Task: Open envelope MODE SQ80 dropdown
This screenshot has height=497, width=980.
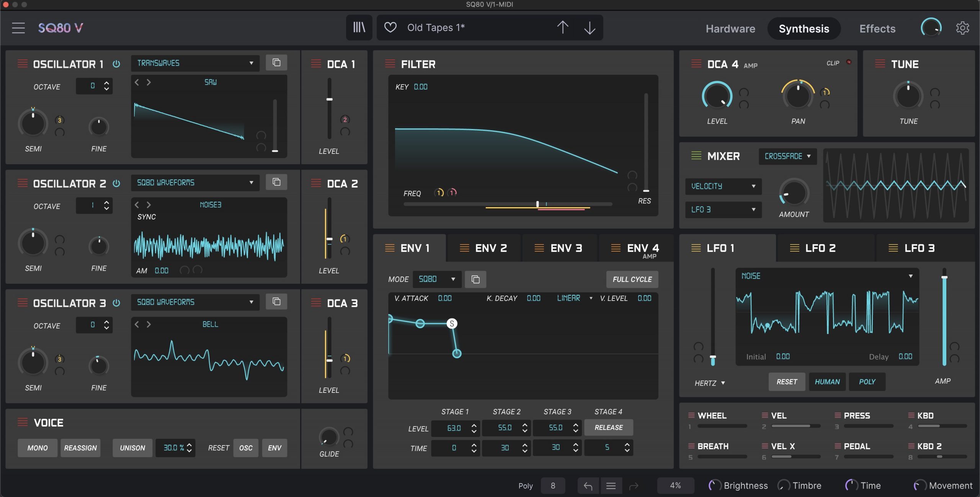Action: click(x=437, y=279)
